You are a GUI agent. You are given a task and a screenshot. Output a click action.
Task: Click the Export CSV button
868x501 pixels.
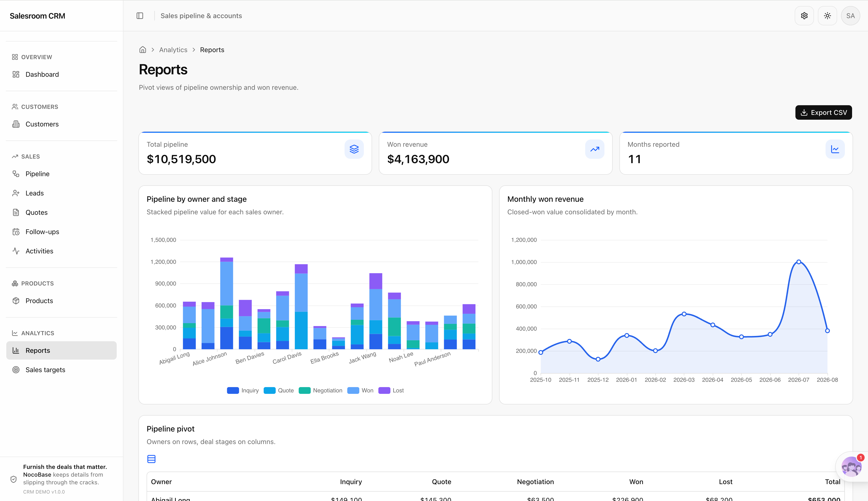click(x=823, y=112)
